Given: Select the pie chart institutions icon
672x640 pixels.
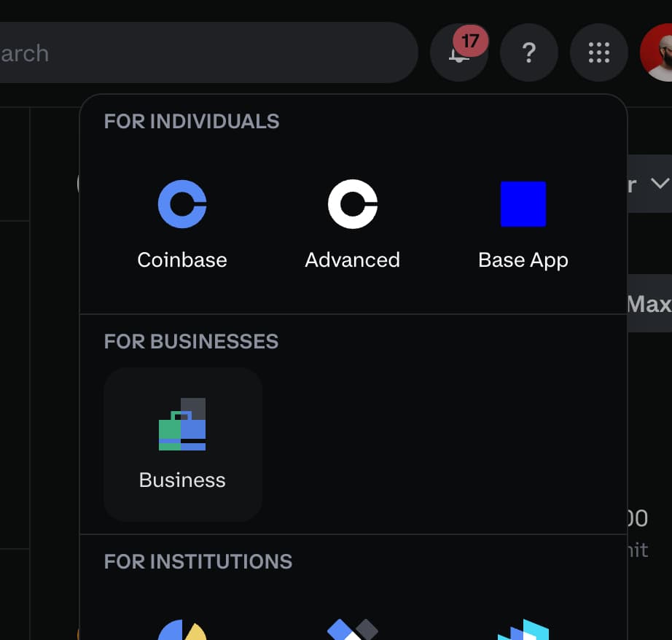Looking at the screenshot, I should click(x=182, y=630).
